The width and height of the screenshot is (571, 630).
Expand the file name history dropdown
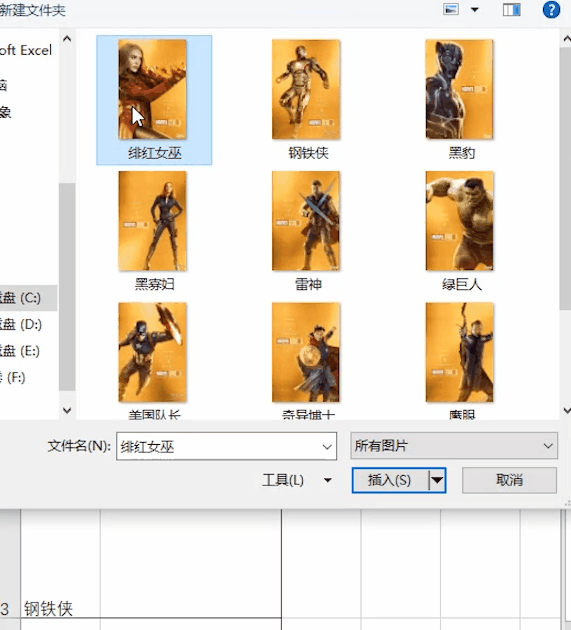[x=327, y=446]
